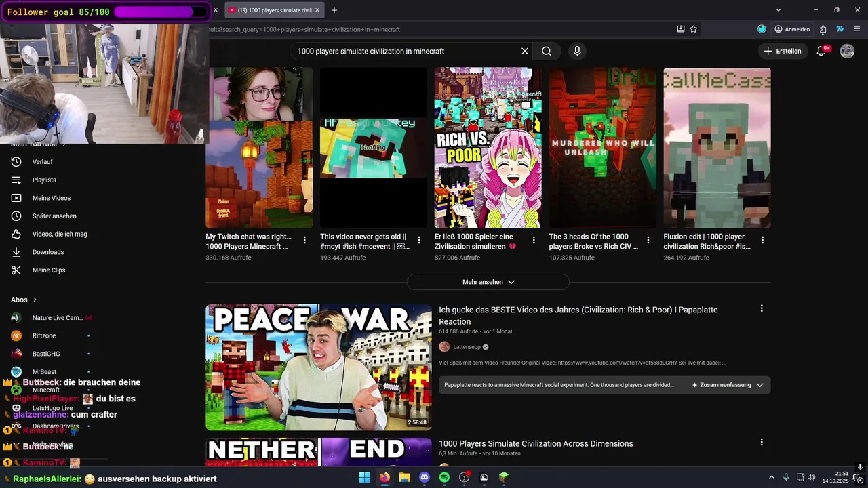Play the 'PEACE WAR' Papaplatte thumbnail
The image size is (868, 488).
coord(319,367)
